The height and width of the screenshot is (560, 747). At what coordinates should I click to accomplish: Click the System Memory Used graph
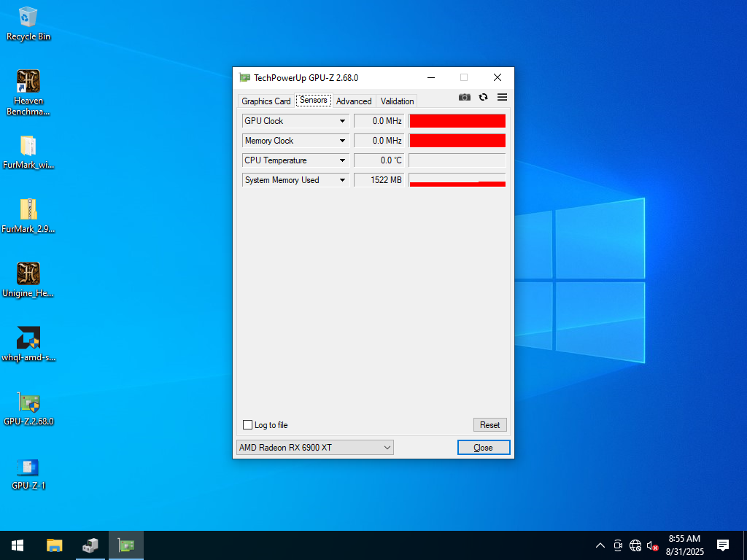click(x=457, y=180)
